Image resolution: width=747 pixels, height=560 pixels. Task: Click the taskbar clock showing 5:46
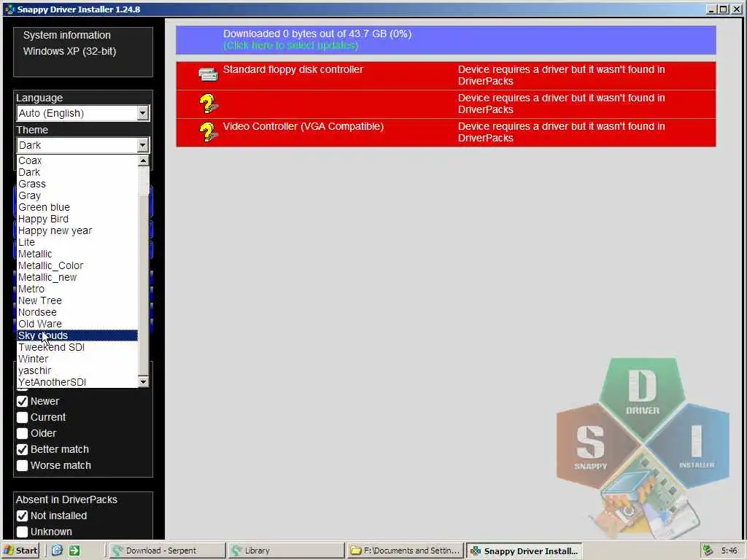click(x=729, y=551)
